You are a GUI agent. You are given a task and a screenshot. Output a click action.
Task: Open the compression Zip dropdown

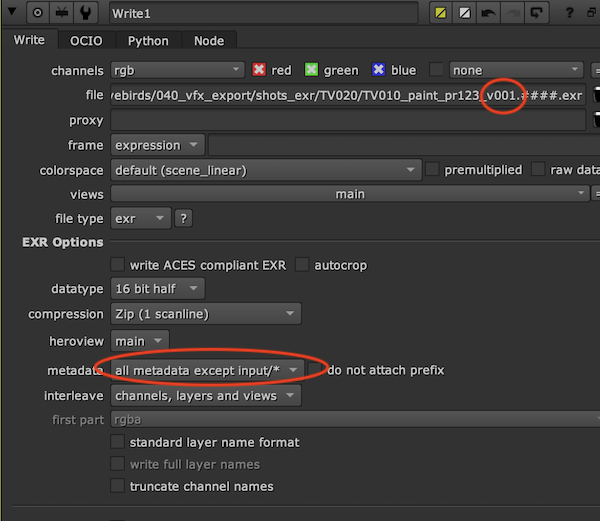point(205,315)
